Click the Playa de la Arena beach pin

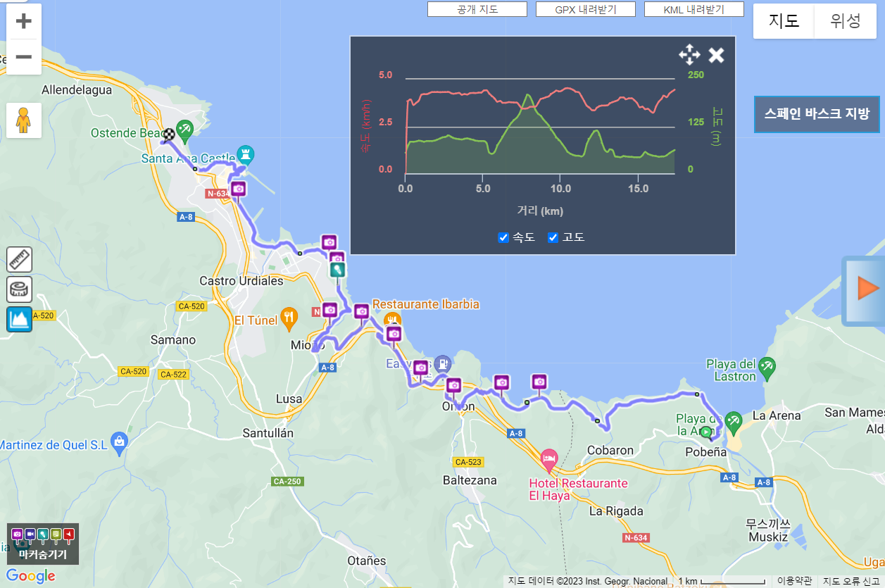coord(733,421)
